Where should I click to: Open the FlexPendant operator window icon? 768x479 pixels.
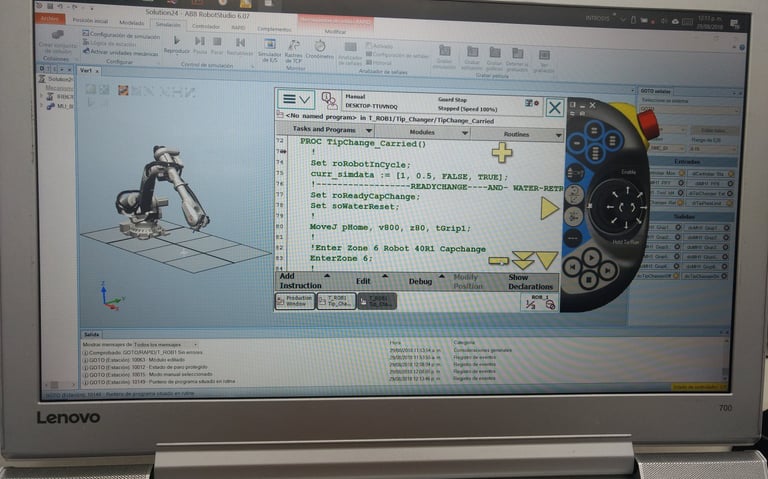329,101
